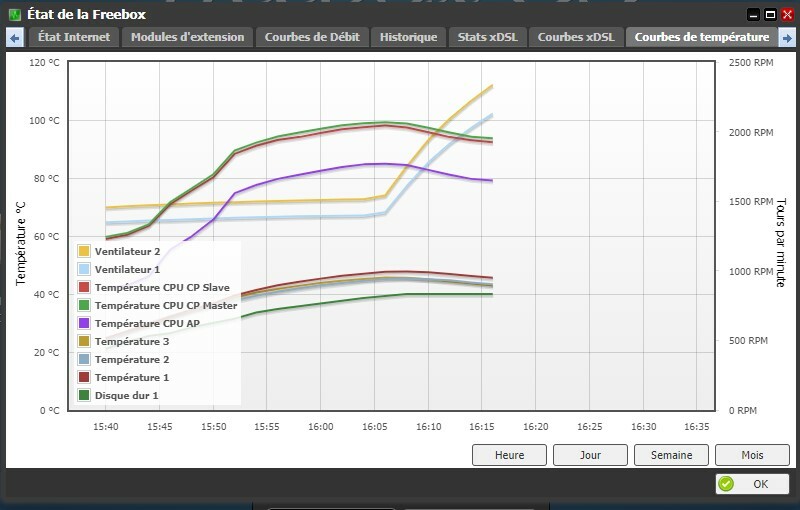The height and width of the screenshot is (510, 800).
Task: Click Température CPU AP legend label
Action: point(147,323)
